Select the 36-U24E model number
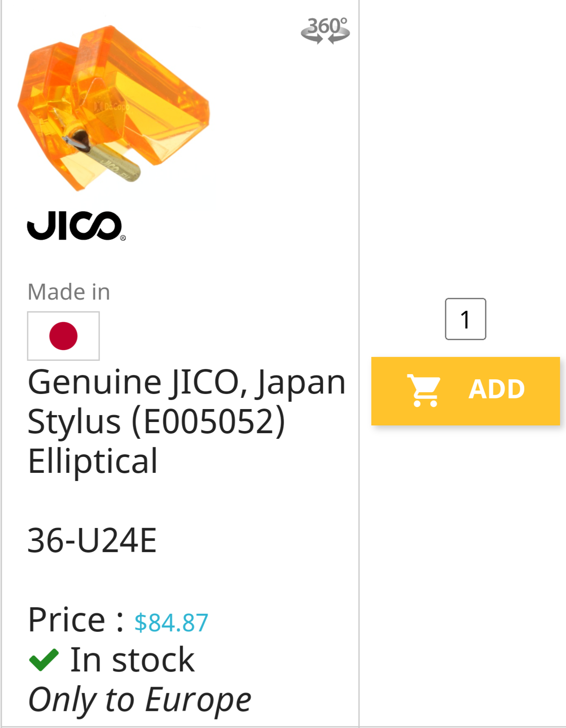 tap(92, 540)
